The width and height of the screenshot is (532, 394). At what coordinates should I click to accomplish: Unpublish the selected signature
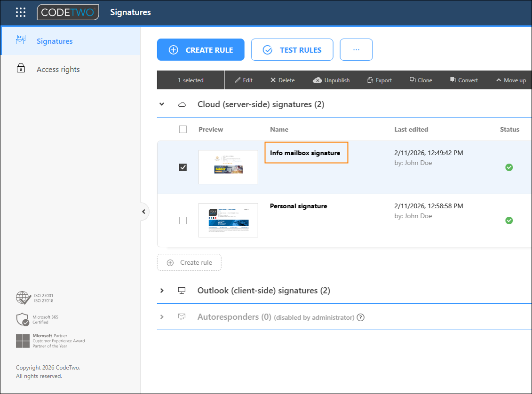331,80
